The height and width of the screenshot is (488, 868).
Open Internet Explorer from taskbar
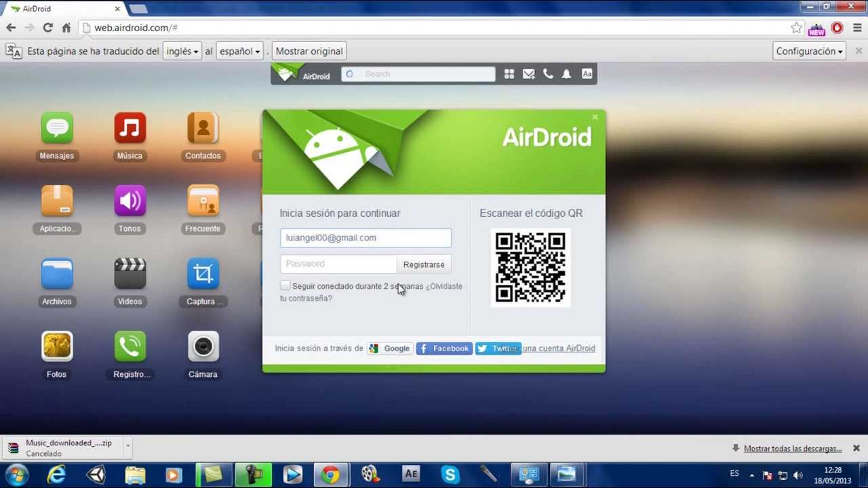pos(56,474)
